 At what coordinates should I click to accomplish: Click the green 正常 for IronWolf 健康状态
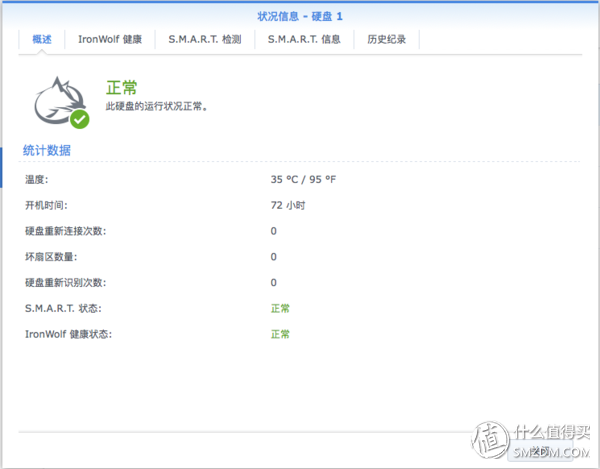coord(280,334)
